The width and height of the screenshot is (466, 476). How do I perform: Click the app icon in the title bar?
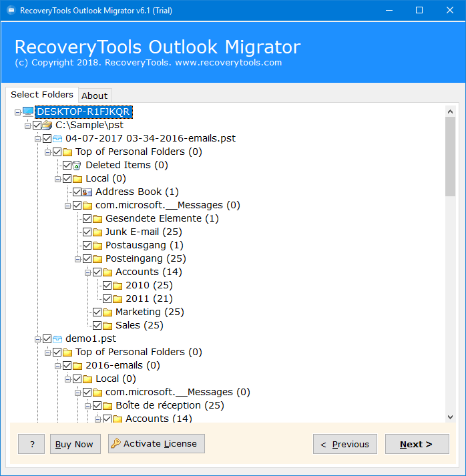[x=11, y=10]
